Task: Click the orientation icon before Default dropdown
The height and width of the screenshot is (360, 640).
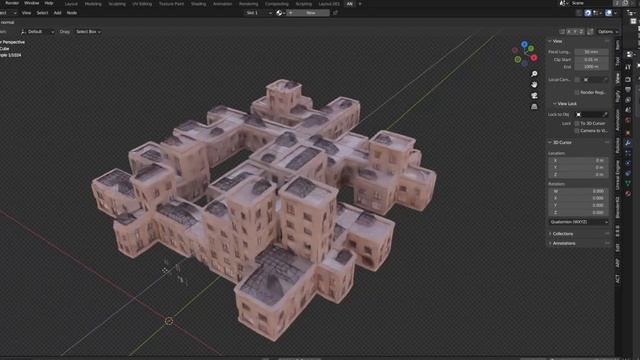Action: (23, 32)
